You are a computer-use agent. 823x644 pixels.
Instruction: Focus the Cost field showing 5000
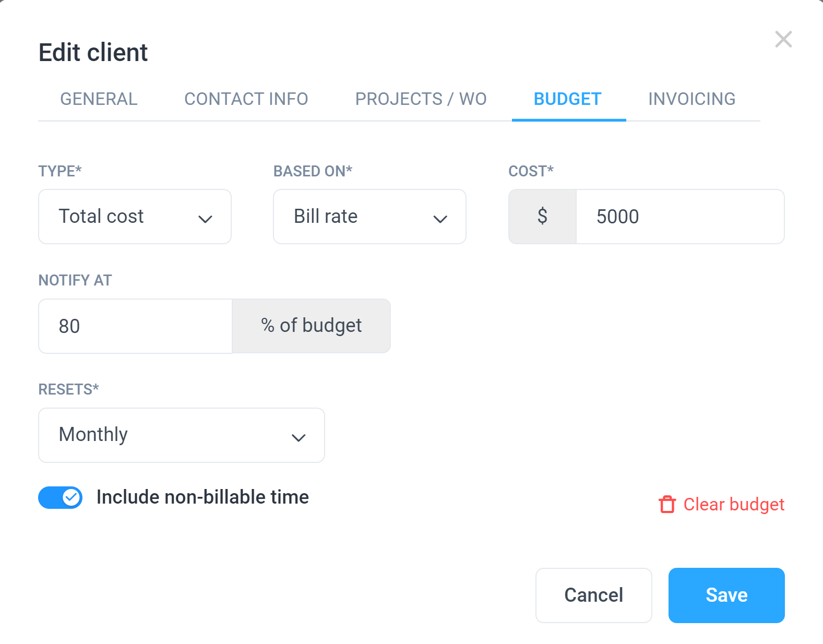click(680, 217)
